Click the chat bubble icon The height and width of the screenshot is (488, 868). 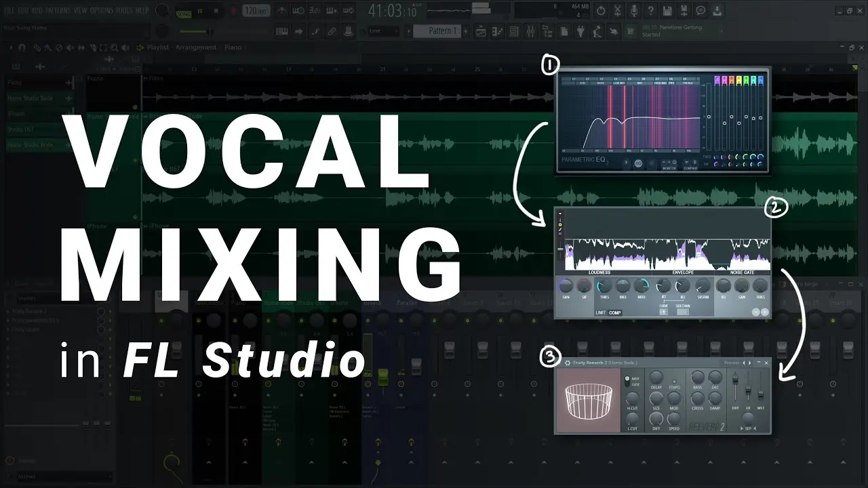[701, 11]
